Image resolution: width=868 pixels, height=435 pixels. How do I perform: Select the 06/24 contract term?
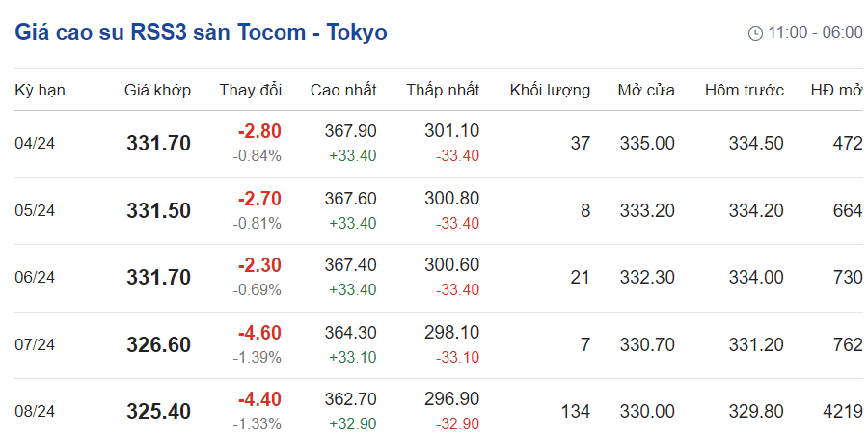(35, 278)
